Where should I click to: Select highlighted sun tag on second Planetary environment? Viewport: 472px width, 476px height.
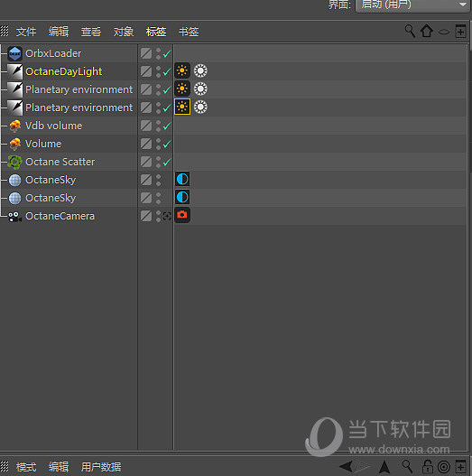182,107
